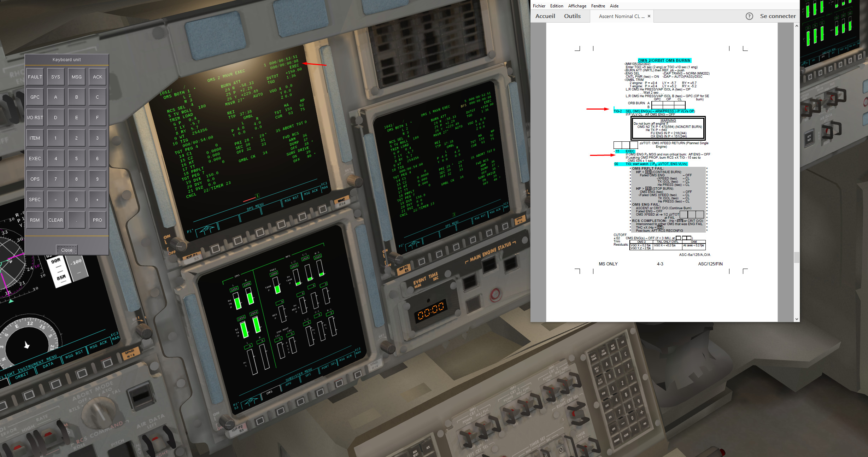Select the C key on Keyboard unit
This screenshot has height=457, width=868.
click(x=98, y=97)
